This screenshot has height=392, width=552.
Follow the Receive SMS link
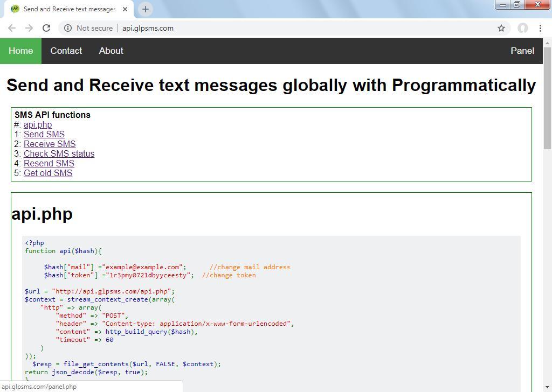point(50,144)
